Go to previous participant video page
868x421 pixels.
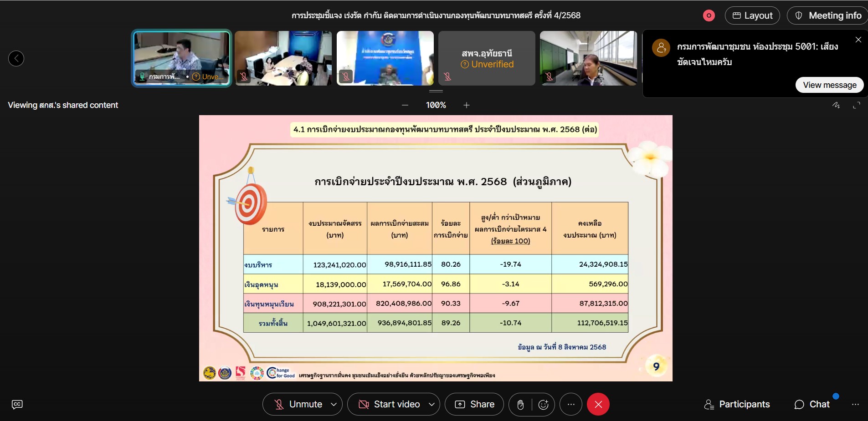pyautogui.click(x=16, y=58)
